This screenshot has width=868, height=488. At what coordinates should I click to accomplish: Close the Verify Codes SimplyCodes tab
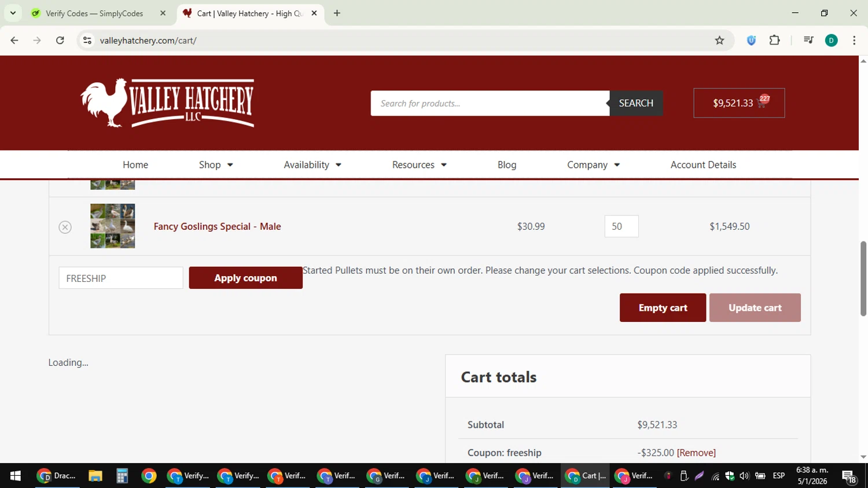163,13
